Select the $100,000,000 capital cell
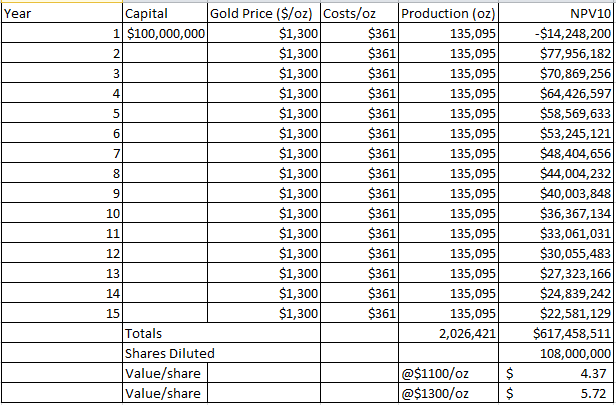 pyautogui.click(x=164, y=33)
